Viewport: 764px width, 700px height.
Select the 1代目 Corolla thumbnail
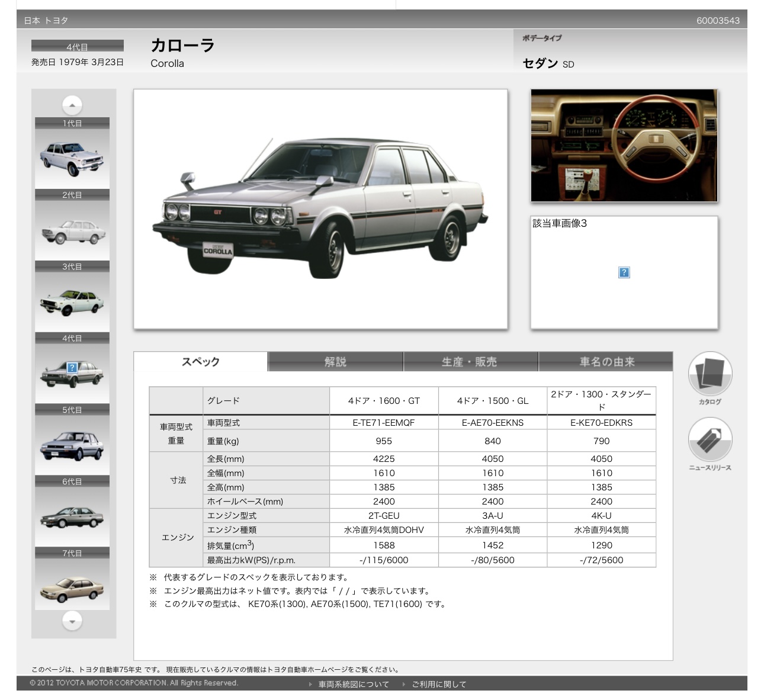point(72,158)
